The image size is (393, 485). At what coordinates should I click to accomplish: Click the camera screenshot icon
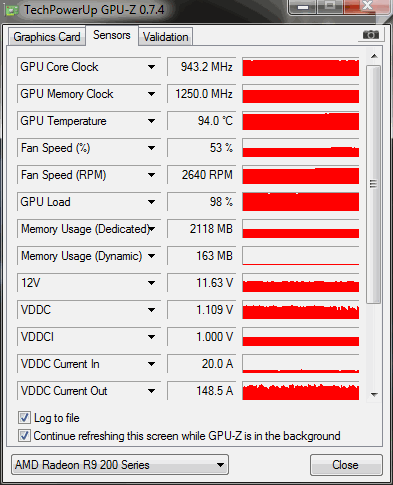click(371, 34)
